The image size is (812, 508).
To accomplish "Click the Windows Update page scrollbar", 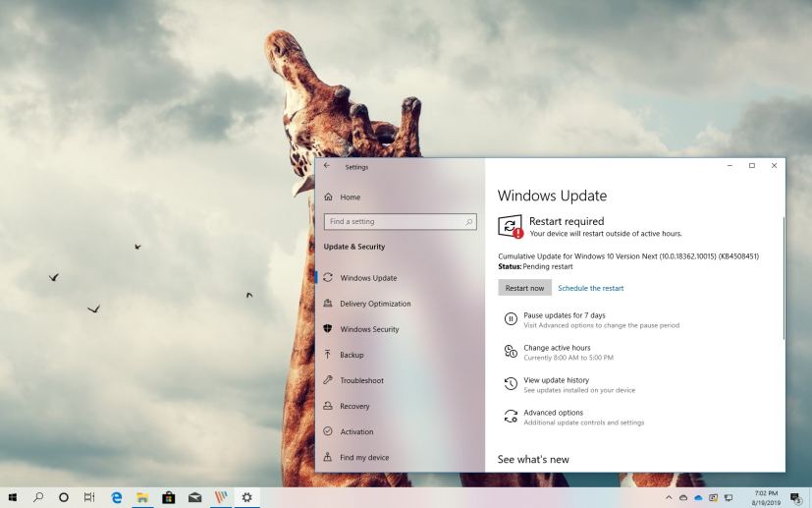I will point(784,278).
